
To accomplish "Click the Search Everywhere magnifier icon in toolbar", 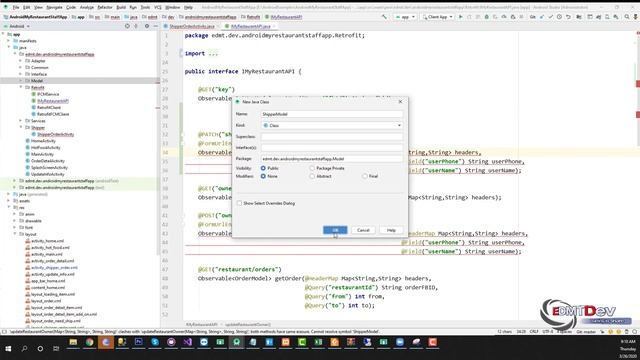I will point(627,17).
